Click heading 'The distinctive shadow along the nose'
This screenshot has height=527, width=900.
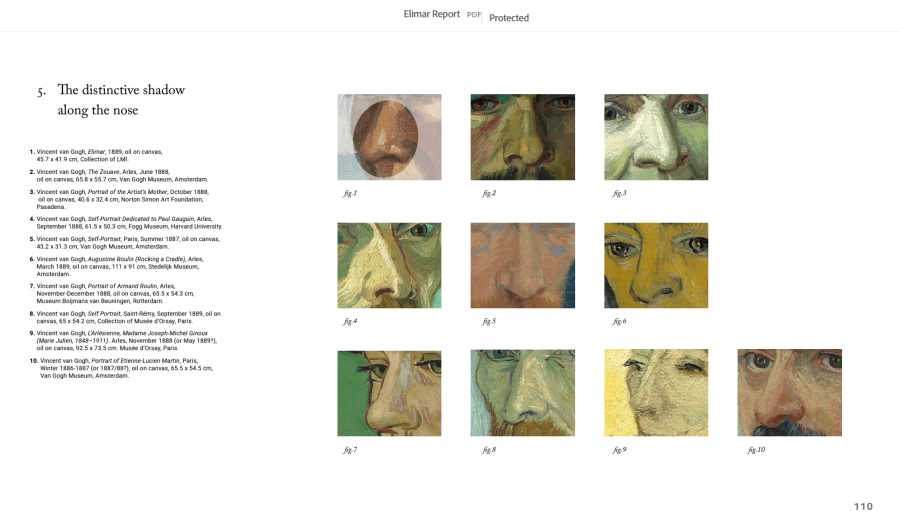121,100
